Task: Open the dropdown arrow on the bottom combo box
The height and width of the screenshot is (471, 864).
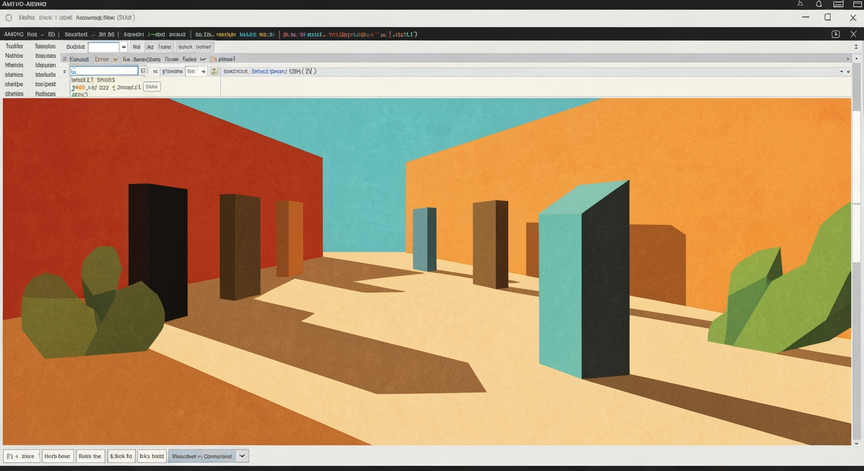Action: (x=242, y=456)
